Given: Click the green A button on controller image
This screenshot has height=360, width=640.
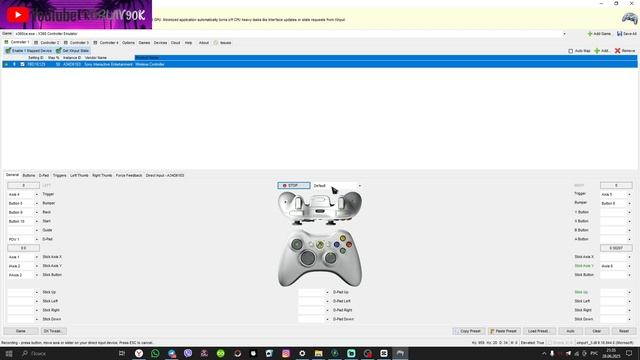Looking at the screenshot, I should coord(343,251).
